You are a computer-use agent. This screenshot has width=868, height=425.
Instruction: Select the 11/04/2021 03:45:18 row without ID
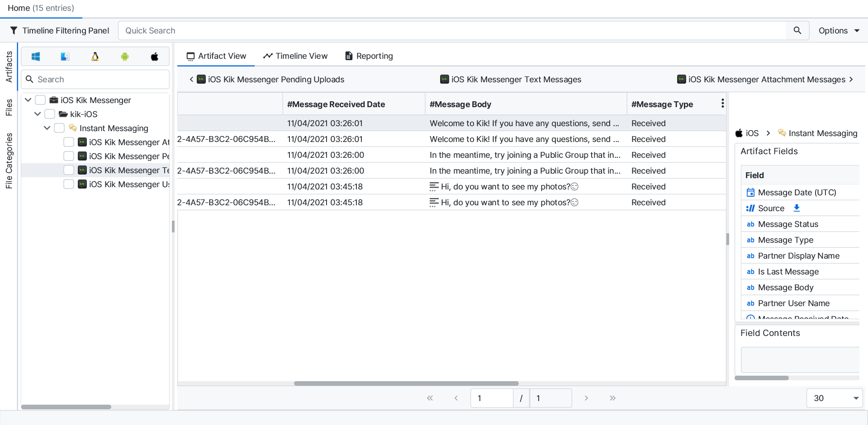click(451, 186)
